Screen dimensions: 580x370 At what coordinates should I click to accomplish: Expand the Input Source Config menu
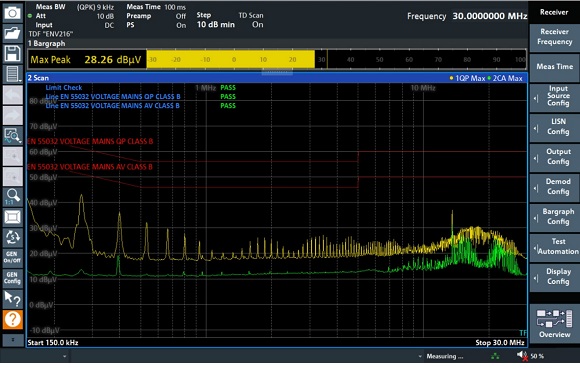click(x=554, y=98)
